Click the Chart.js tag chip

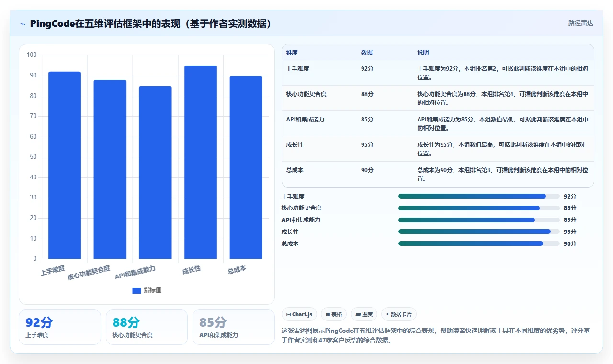pyautogui.click(x=299, y=314)
